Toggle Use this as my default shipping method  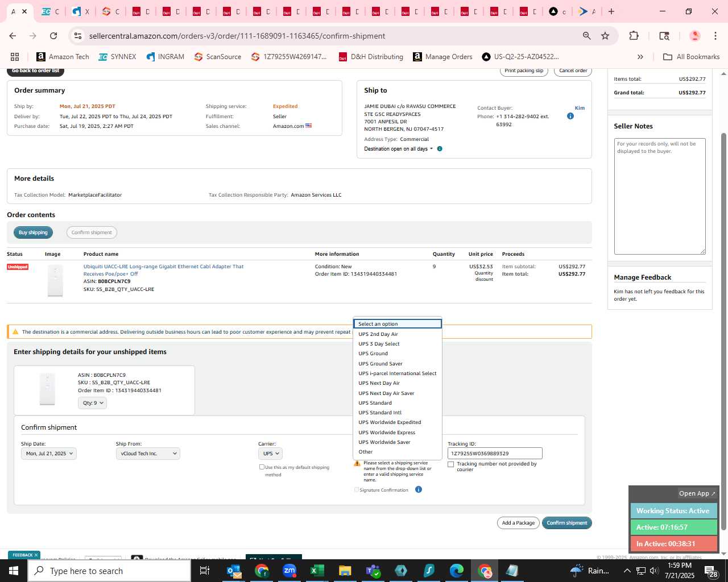coord(262,467)
